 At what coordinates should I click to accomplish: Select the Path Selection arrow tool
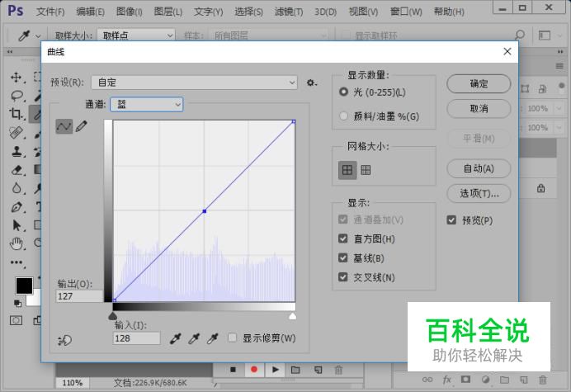17,225
